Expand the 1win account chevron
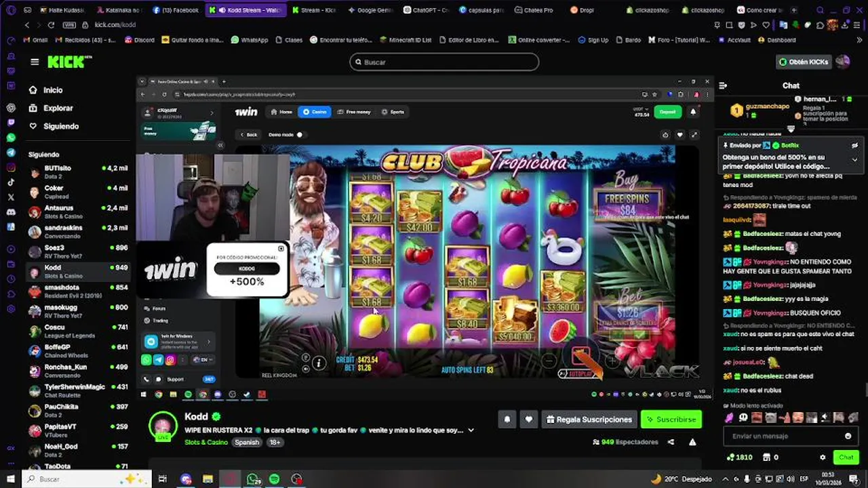Viewport: 868px width, 488px height. [211, 113]
